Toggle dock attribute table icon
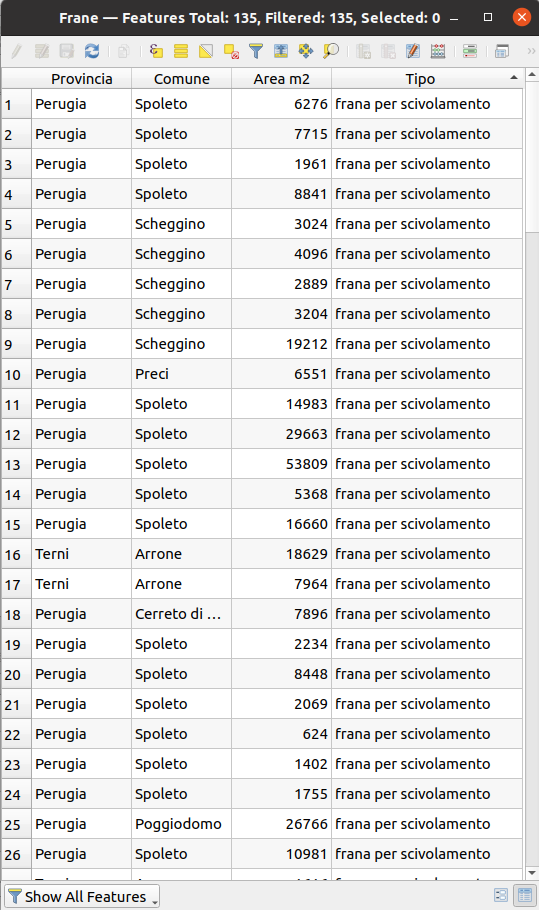The width and height of the screenshot is (539, 910). 502,51
